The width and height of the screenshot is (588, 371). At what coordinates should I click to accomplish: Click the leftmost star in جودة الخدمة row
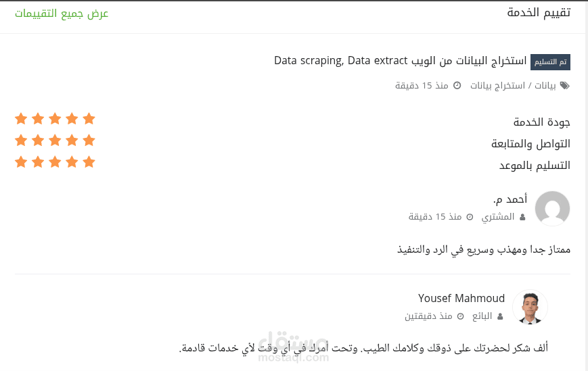(21, 119)
